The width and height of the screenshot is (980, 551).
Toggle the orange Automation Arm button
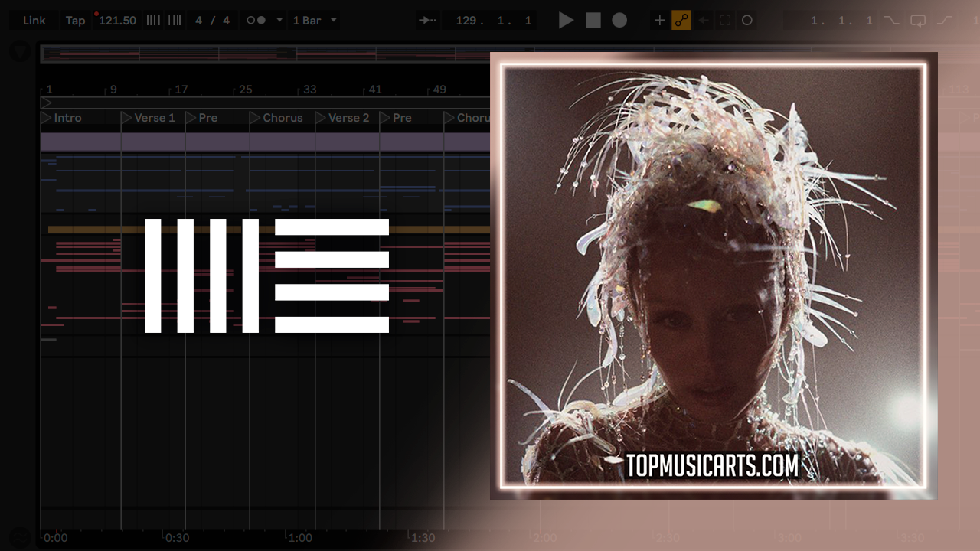click(x=681, y=21)
